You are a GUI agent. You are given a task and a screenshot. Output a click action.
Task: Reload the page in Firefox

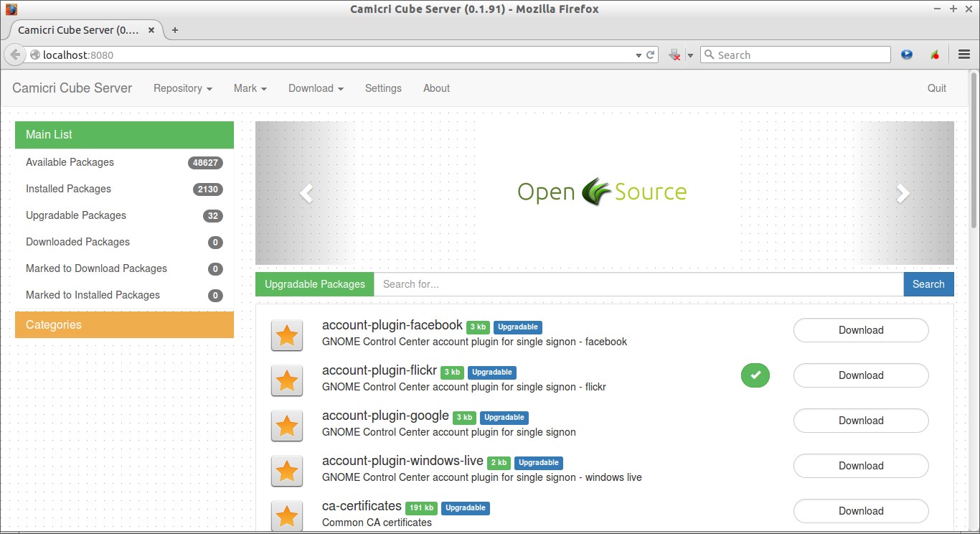point(651,55)
